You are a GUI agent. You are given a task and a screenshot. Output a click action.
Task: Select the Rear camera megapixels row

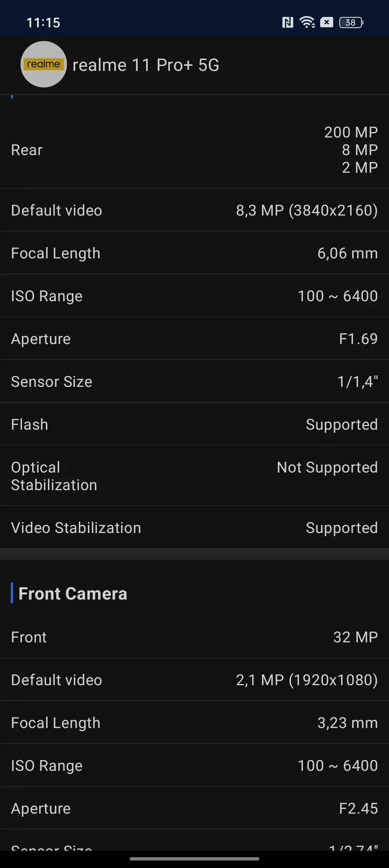pos(194,150)
